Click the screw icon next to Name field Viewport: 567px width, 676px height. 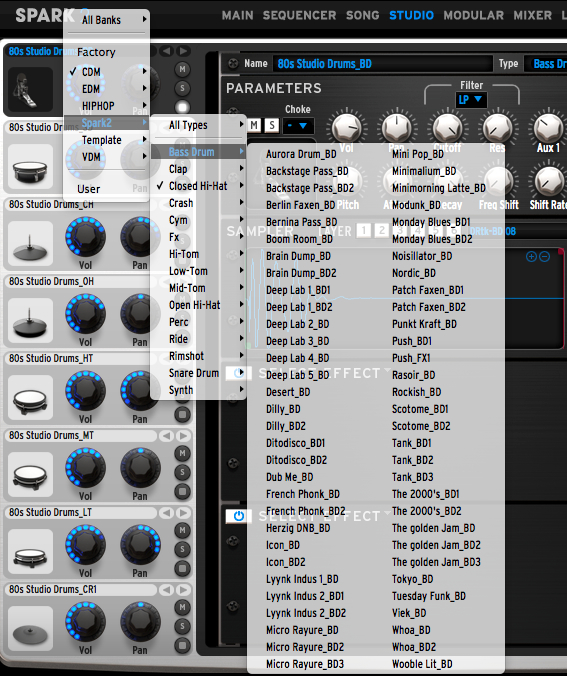coord(233,63)
